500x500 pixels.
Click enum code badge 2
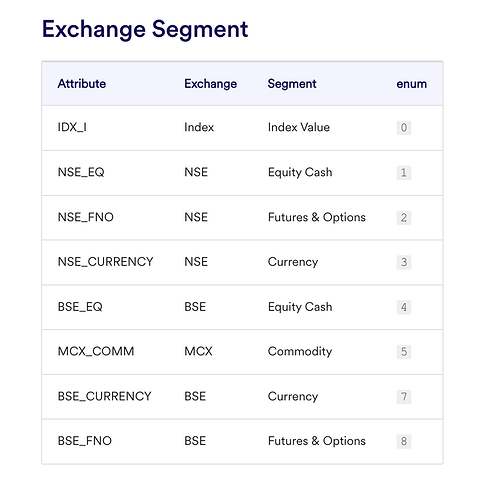(404, 218)
